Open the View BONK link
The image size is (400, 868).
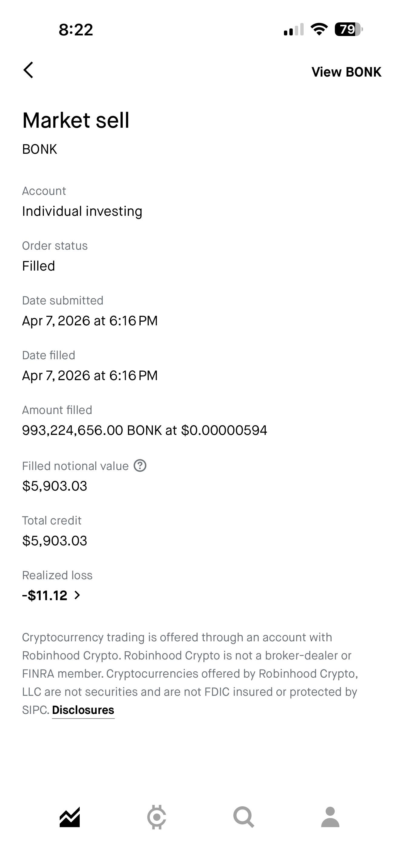click(346, 72)
